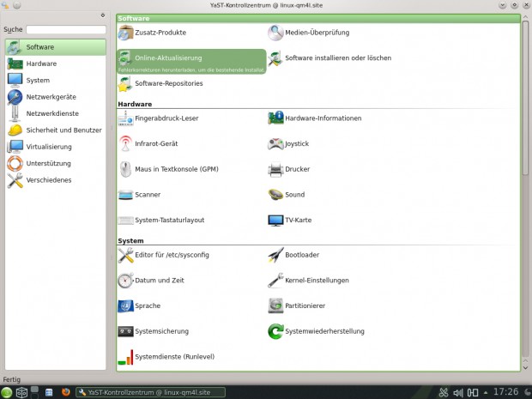532x399 pixels.
Task: Open the Partitionierer disk icon
Action: pos(275,306)
